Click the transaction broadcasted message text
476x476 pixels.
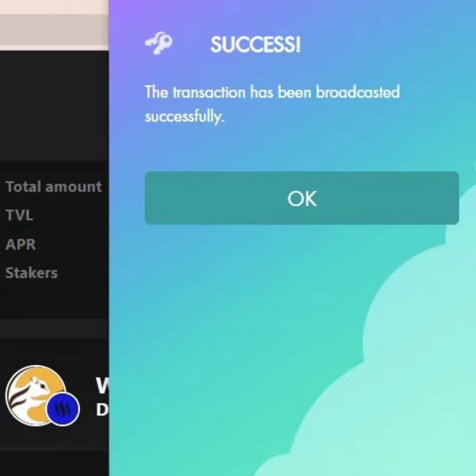(272, 104)
